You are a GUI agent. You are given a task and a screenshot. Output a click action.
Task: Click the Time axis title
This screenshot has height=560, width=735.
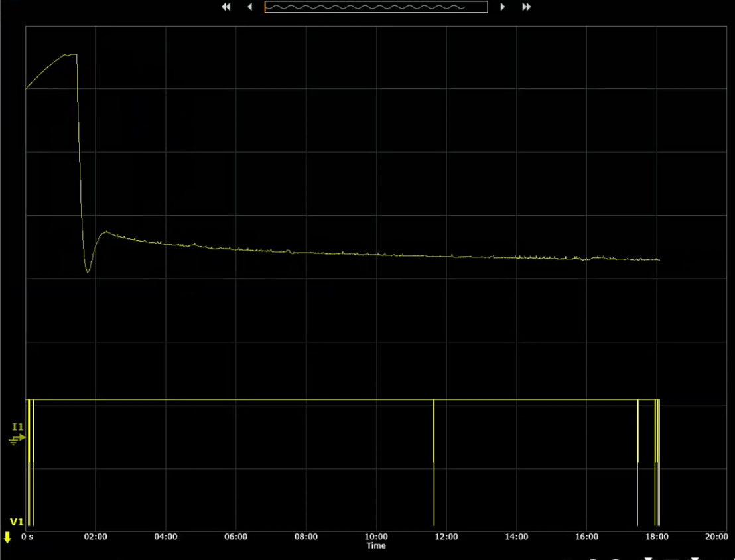(376, 546)
